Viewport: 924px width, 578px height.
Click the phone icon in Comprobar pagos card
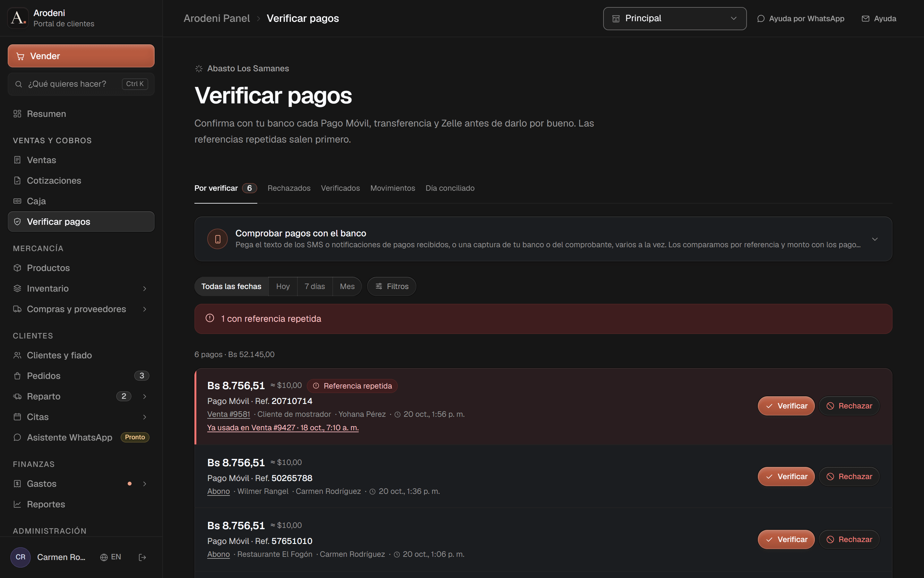click(218, 239)
